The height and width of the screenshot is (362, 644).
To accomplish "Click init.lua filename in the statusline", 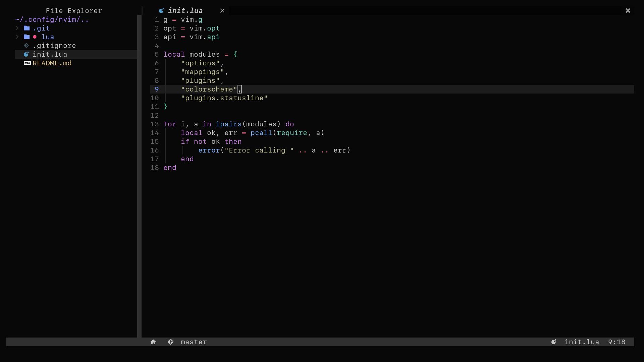I will pyautogui.click(x=582, y=342).
